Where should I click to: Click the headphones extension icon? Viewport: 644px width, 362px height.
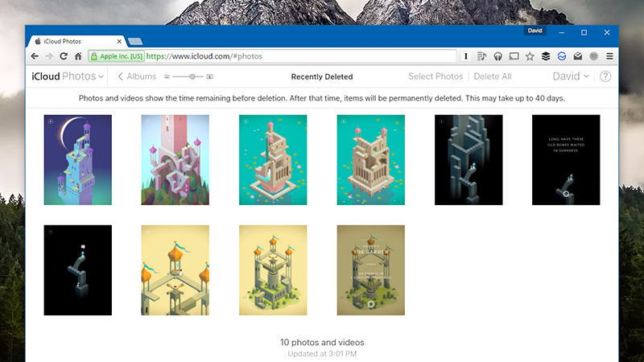pos(497,56)
